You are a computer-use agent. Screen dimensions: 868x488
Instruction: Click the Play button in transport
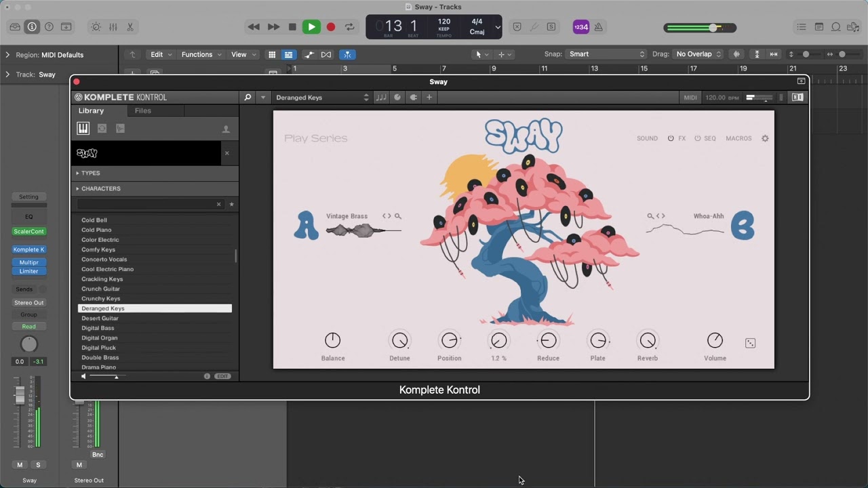click(x=311, y=27)
